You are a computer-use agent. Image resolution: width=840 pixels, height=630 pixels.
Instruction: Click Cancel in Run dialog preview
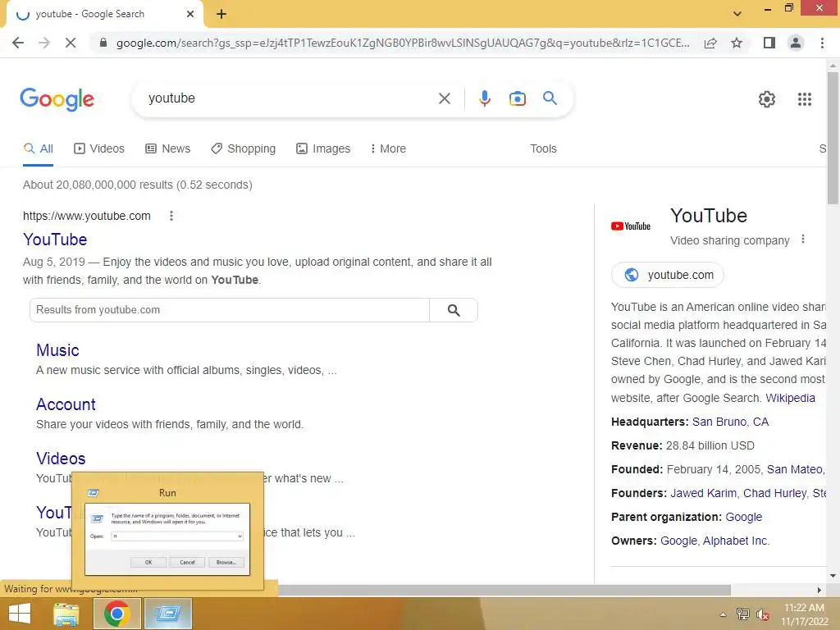click(x=187, y=562)
